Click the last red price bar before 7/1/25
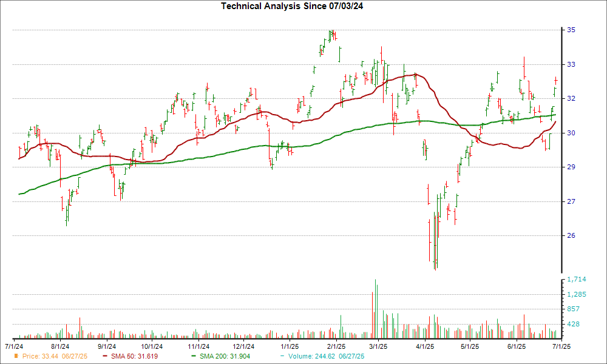607x364 pixels. [x=556, y=81]
